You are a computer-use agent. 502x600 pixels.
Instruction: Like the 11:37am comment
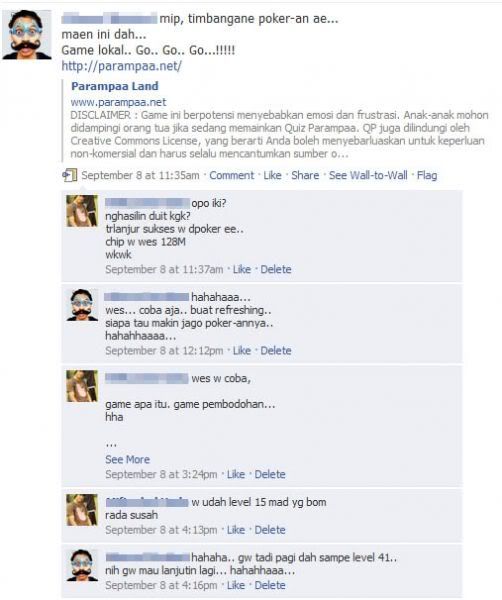[x=241, y=269]
